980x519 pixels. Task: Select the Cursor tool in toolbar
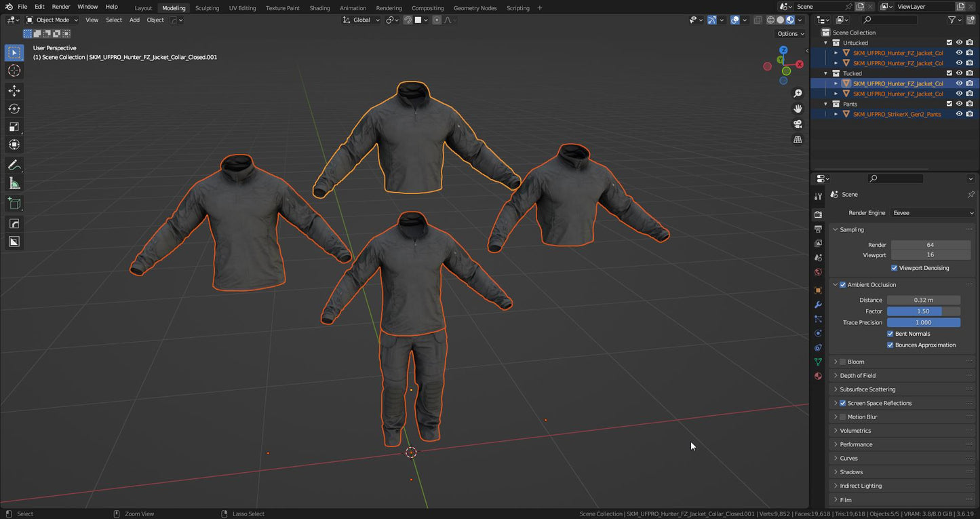(14, 71)
